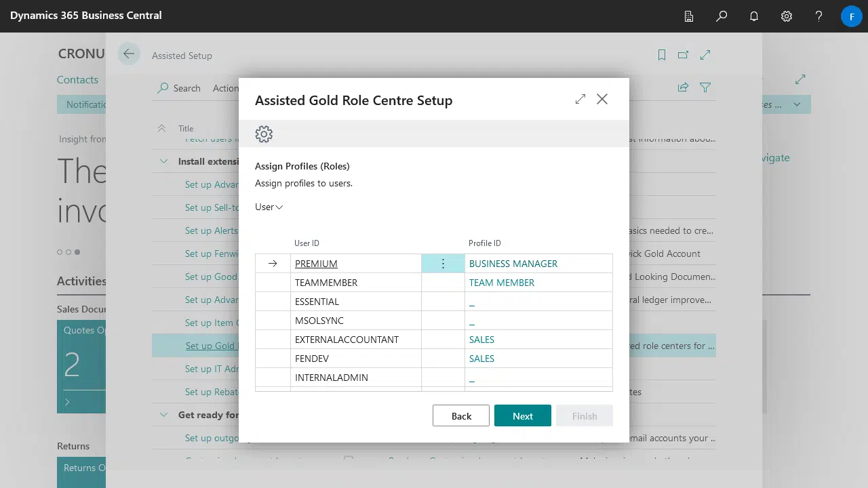
Task: Click the filter funnel icon
Action: tap(705, 87)
